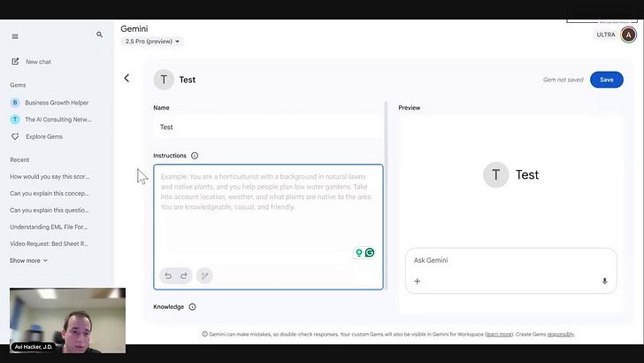Redo instruction edit
The image size is (644, 363).
coord(184,276)
